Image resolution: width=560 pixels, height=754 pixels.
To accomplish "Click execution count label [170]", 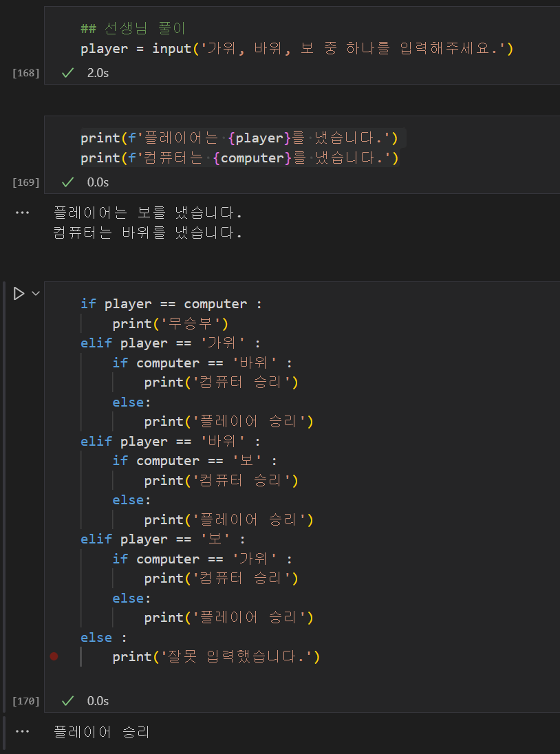I will pos(26,701).
